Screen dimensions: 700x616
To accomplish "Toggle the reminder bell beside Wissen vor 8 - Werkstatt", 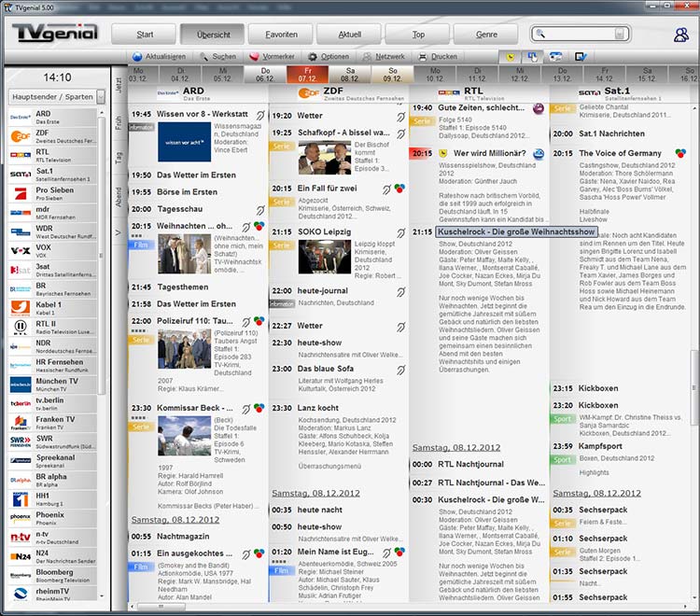I will [260, 115].
